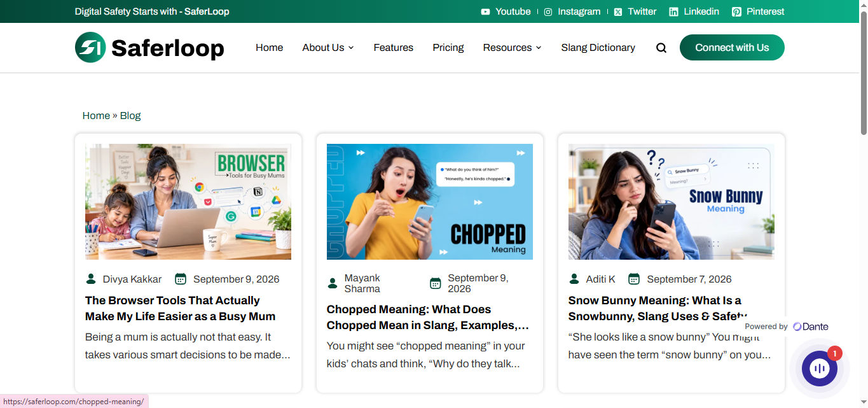
Task: Click the Powered by Dante label
Action: (x=787, y=327)
